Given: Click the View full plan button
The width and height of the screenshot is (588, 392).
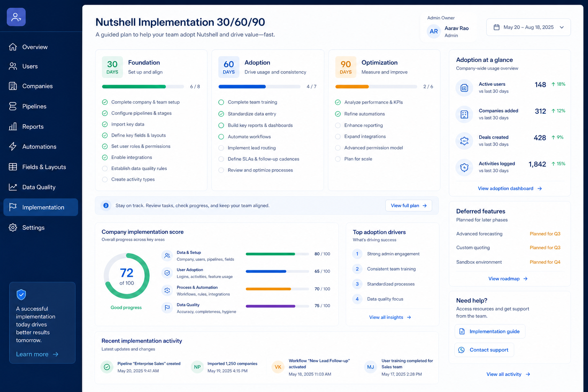Looking at the screenshot, I should pos(408,206).
